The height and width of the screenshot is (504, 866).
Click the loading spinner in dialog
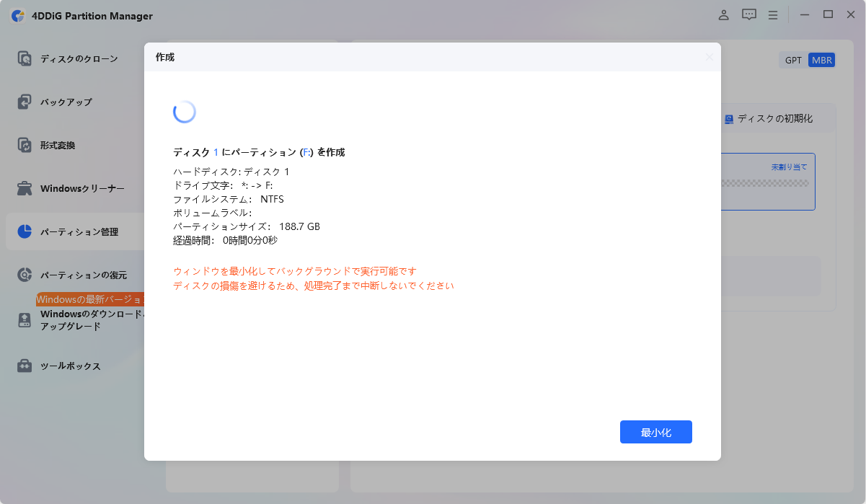(185, 112)
